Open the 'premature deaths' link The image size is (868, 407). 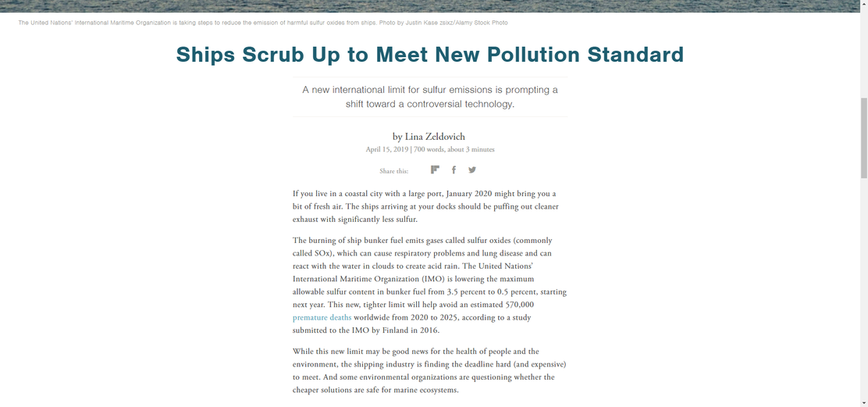tap(322, 317)
